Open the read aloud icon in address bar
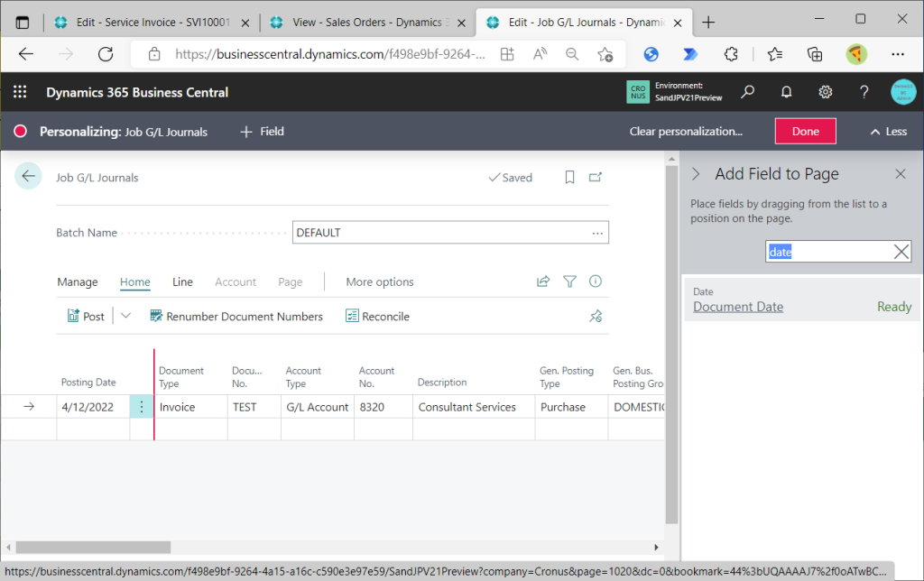The width and height of the screenshot is (924, 581). [x=540, y=54]
